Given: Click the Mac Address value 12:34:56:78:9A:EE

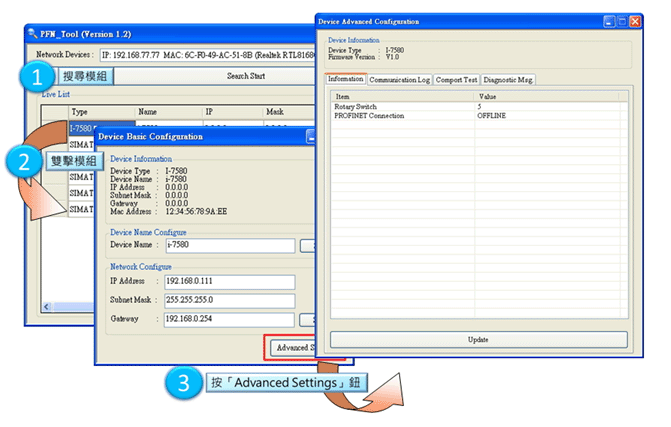Looking at the screenshot, I should click(x=196, y=212).
